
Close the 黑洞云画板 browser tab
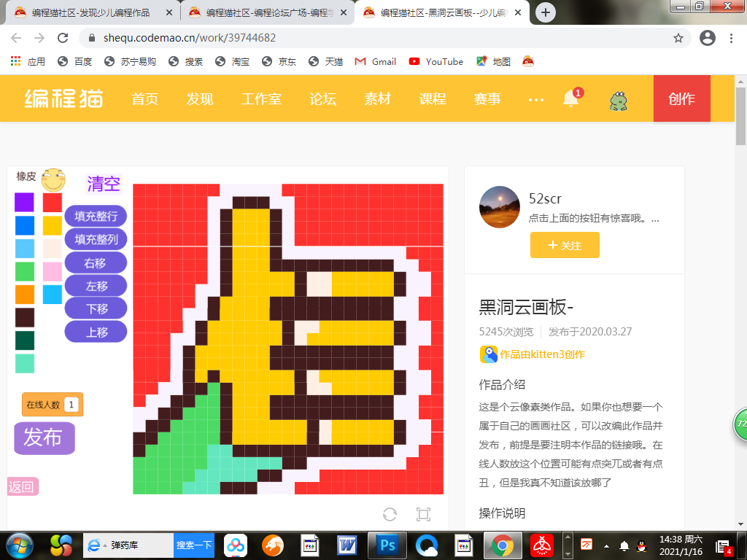coord(519,13)
